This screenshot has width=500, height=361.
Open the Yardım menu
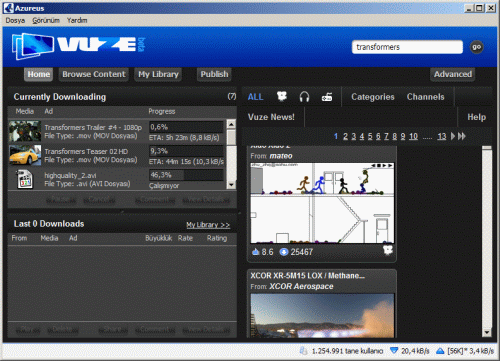(77, 20)
